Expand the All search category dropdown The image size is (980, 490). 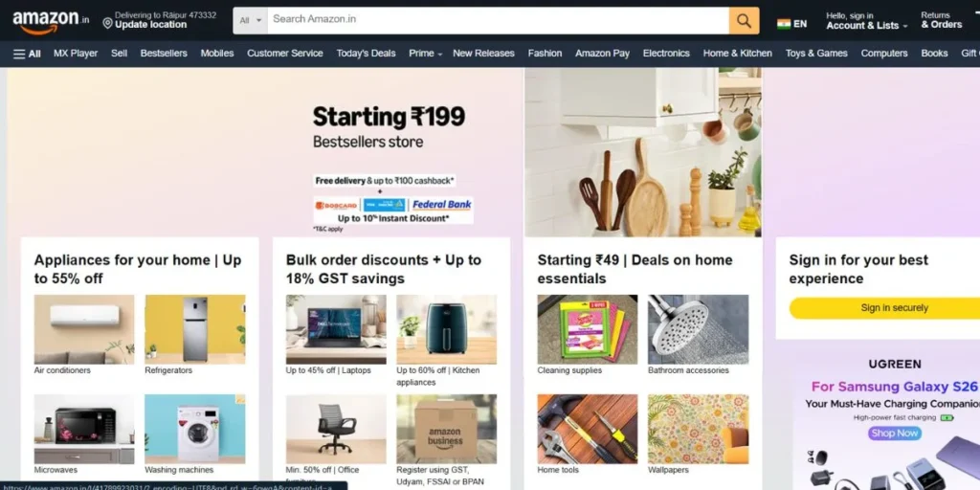[251, 21]
